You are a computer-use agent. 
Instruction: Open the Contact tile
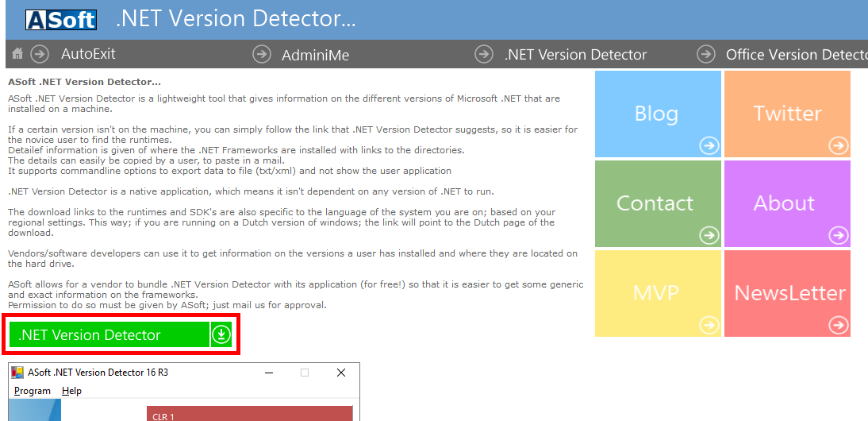click(659, 204)
